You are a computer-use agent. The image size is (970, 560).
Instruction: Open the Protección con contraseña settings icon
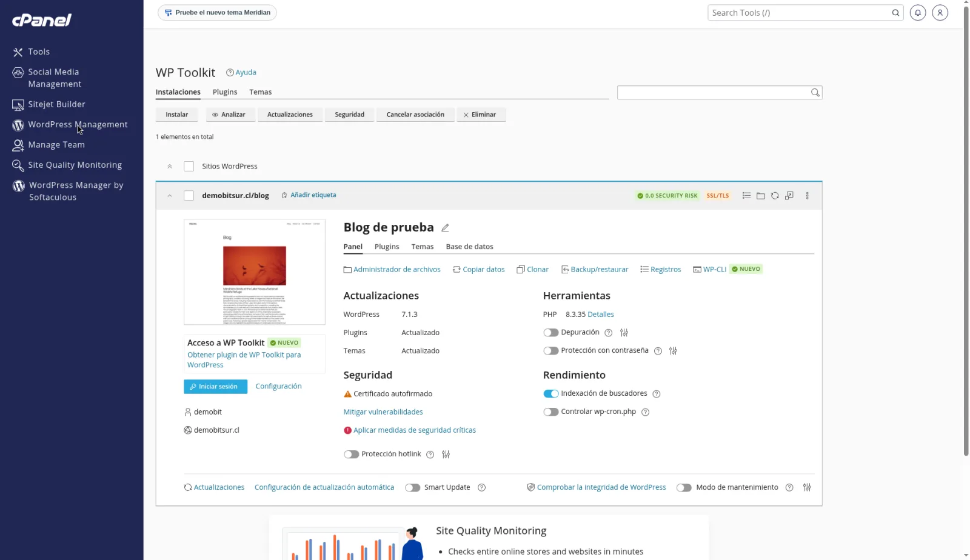[673, 351]
